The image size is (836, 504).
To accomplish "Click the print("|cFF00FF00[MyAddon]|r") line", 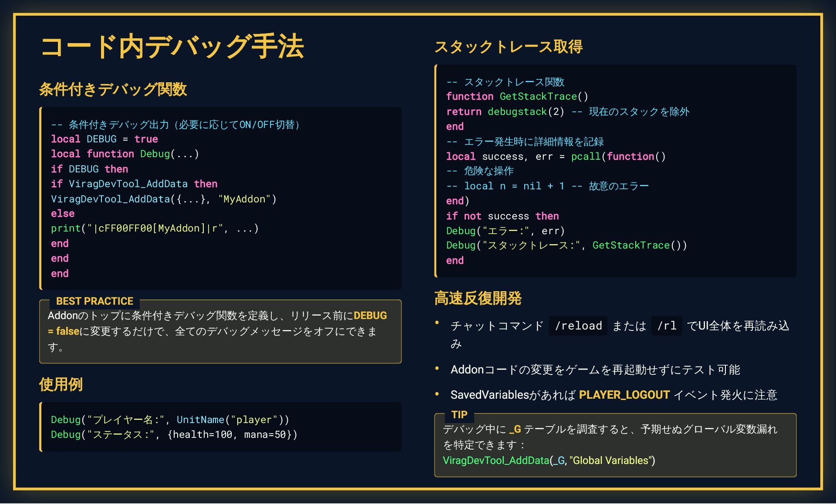I will (155, 228).
